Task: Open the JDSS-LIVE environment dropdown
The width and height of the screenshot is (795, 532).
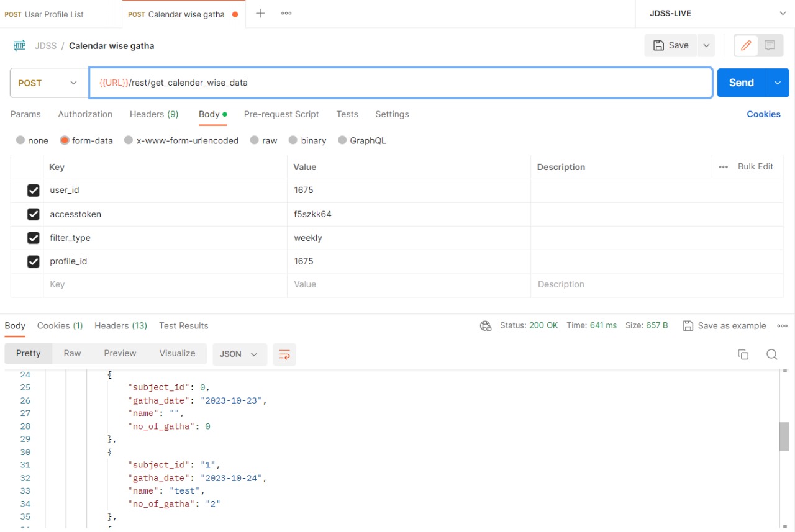Action: [715, 14]
